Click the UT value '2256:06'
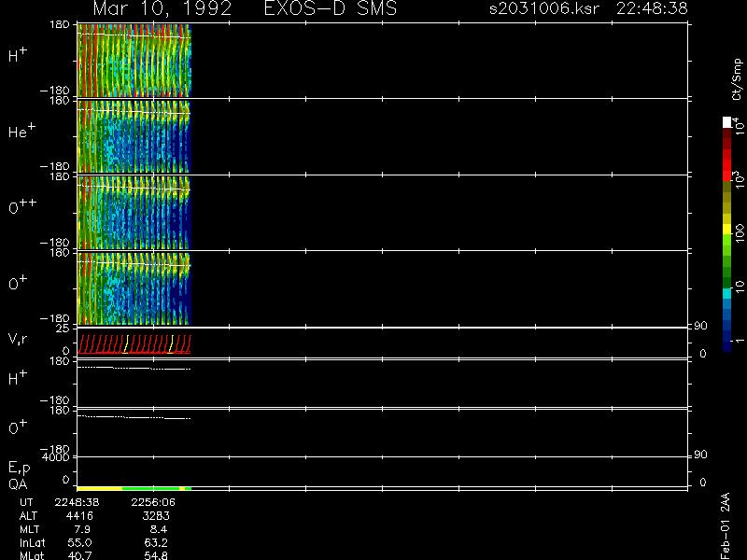The width and height of the screenshot is (747, 560). 153,502
